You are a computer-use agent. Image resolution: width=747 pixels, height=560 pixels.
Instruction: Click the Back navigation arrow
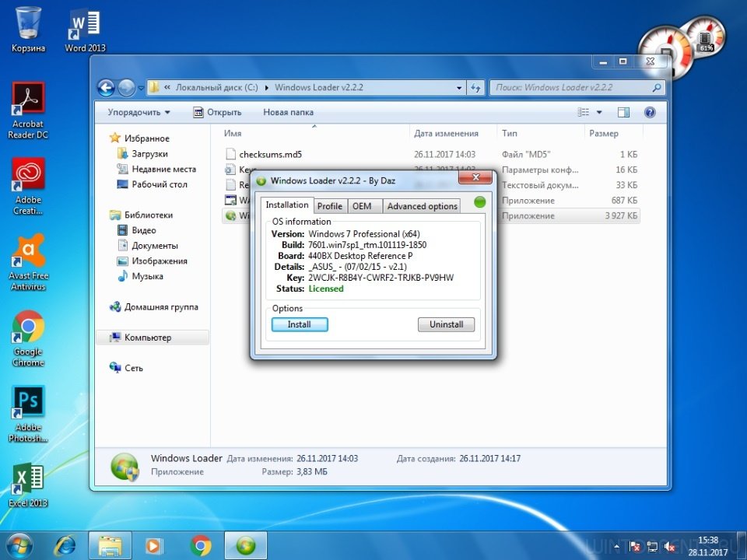click(107, 88)
